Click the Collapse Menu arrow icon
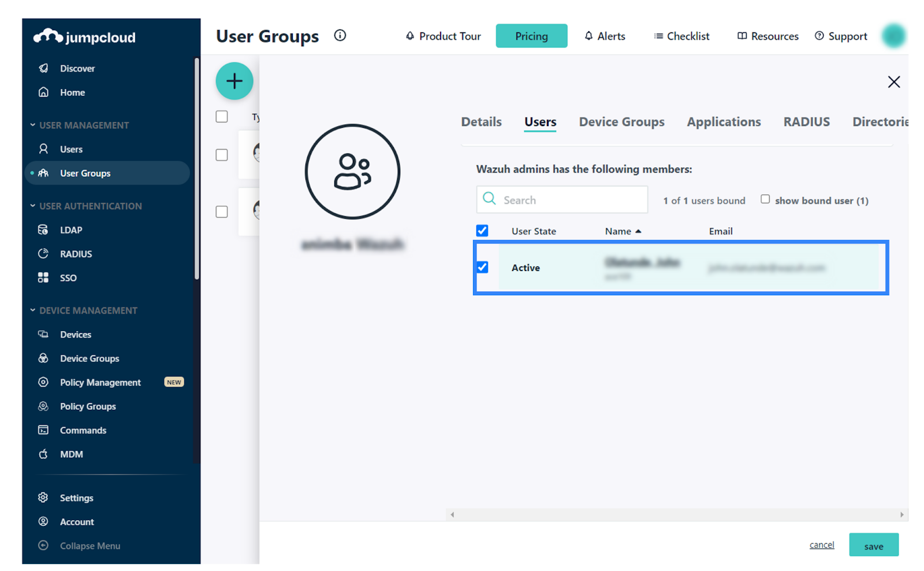924x571 pixels. [x=43, y=546]
